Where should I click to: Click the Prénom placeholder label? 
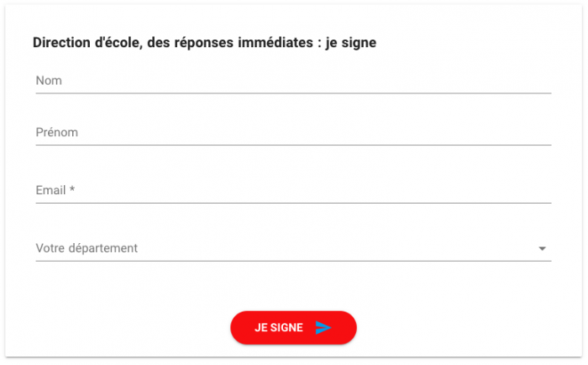(x=56, y=132)
